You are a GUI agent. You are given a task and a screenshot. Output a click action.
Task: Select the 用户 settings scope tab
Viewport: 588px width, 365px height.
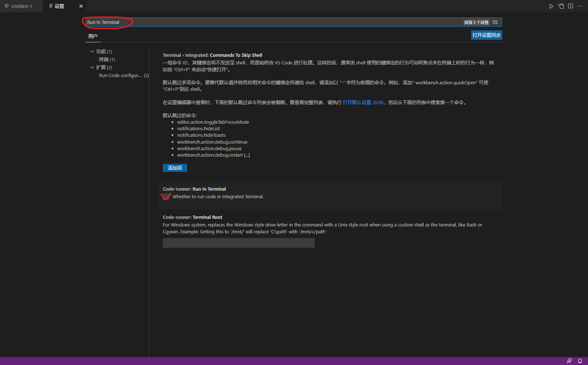click(93, 36)
